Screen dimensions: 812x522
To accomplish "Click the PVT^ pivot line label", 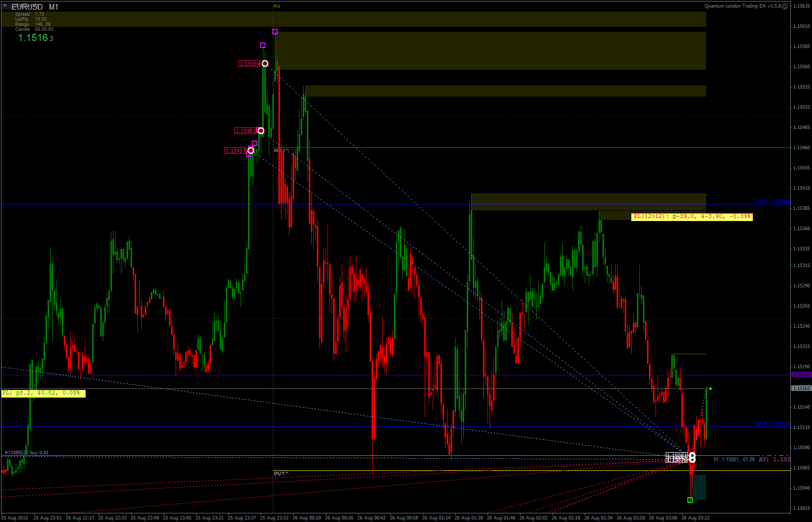I will [281, 474].
